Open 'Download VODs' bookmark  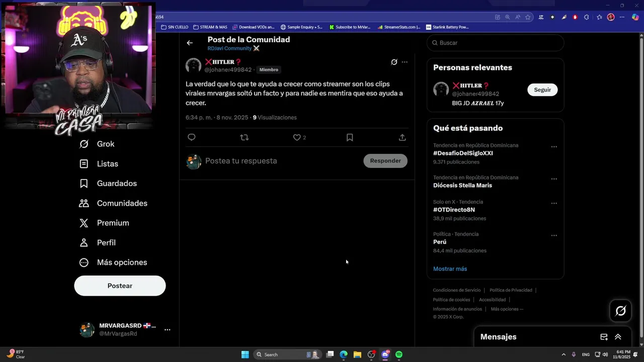coord(253,27)
